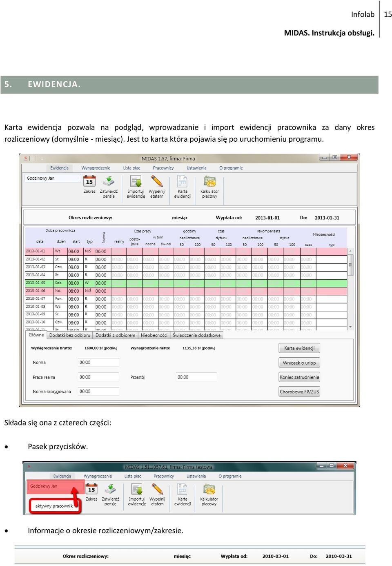392x566 pixels.
Task: Click the Karta ewidencji button beside Wynagrodzenie netto
Action: click(x=299, y=348)
